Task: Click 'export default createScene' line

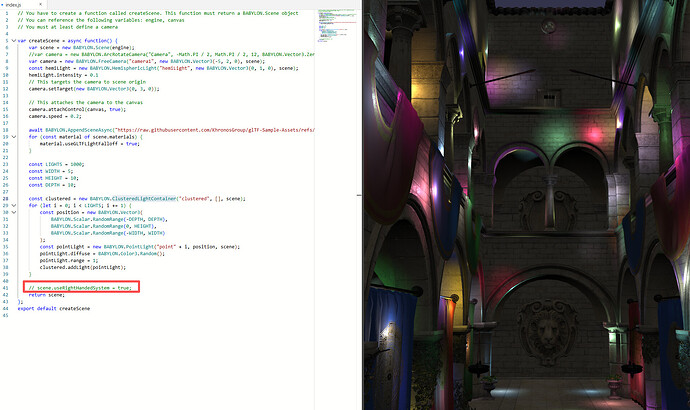Action: 54,309
